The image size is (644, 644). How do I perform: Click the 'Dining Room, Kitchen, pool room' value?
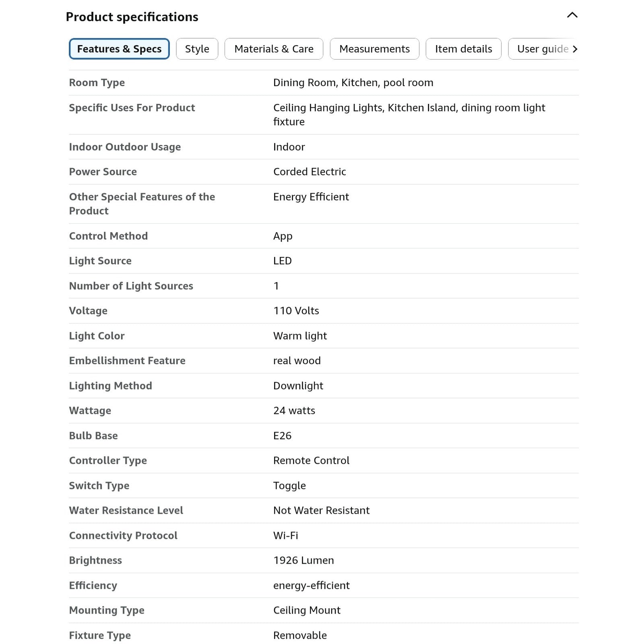[353, 83]
